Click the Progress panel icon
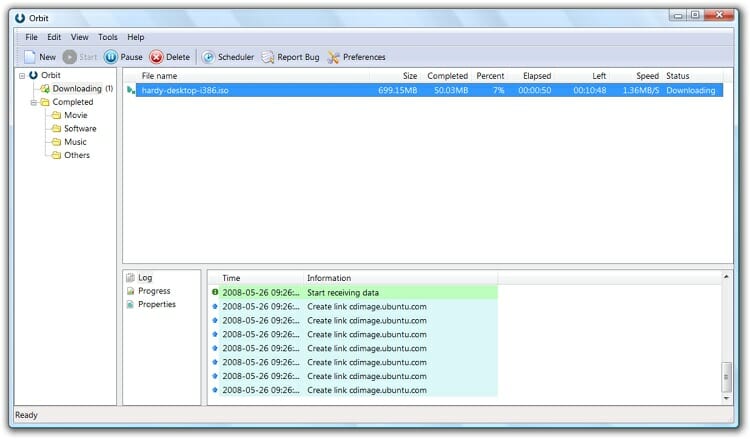This screenshot has height=439, width=750. (x=130, y=291)
